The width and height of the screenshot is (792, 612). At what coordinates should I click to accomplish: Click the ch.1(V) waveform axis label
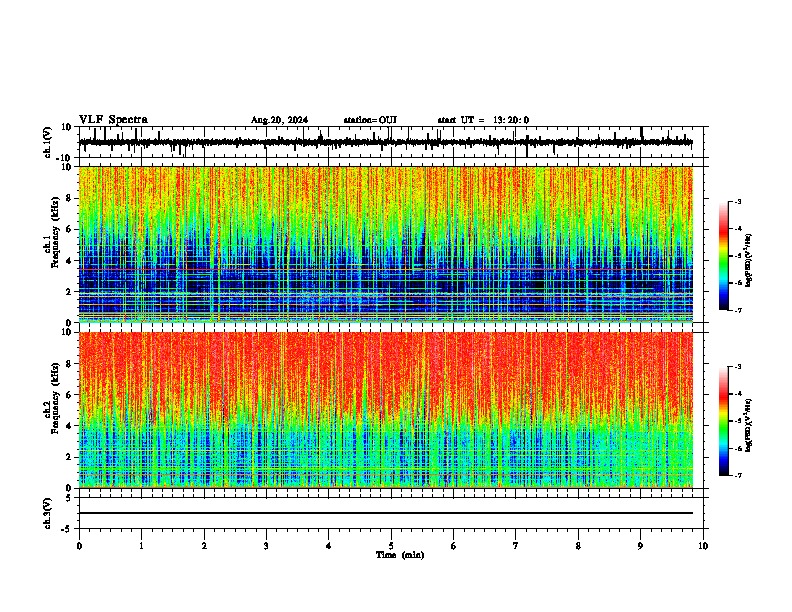(47, 142)
